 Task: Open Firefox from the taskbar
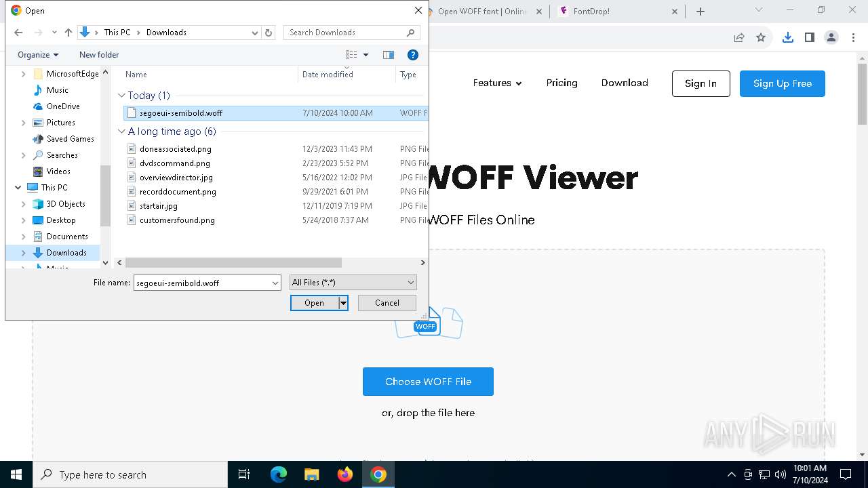point(345,474)
